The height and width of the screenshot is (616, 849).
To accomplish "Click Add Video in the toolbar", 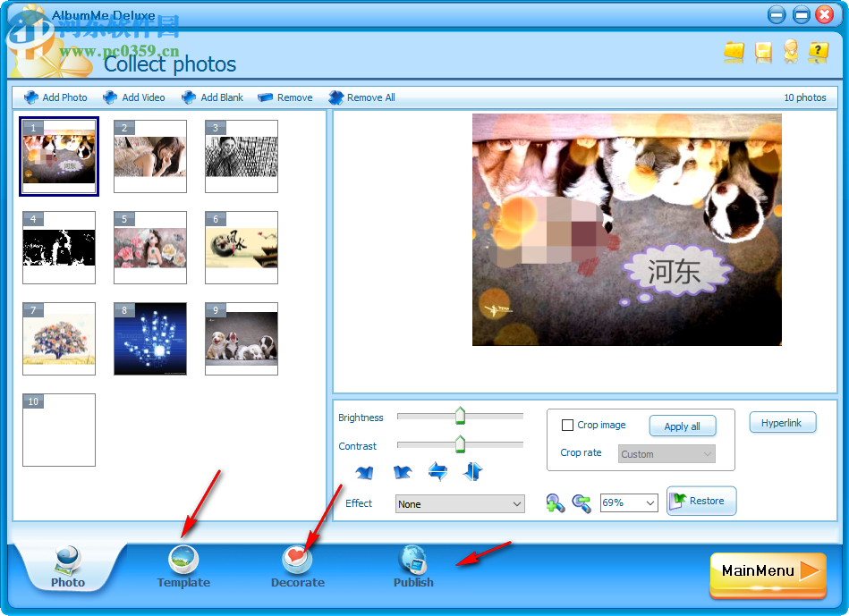I will pyautogui.click(x=133, y=97).
